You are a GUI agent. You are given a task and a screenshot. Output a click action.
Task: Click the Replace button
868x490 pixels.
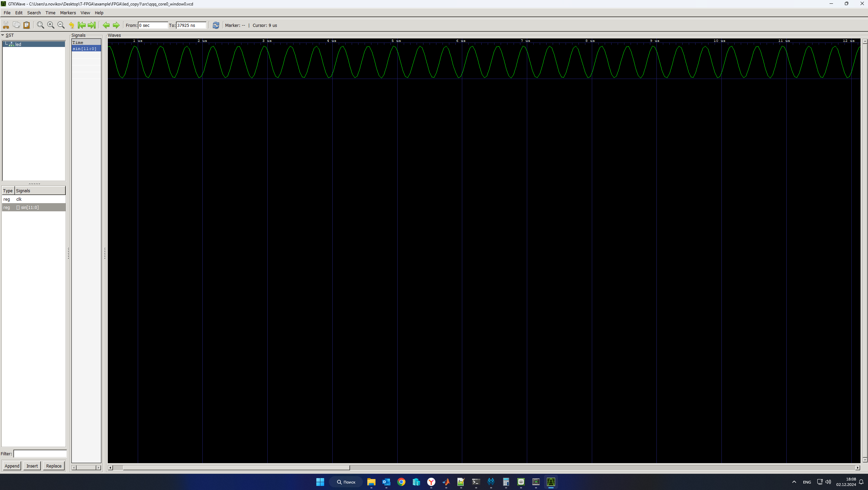54,466
